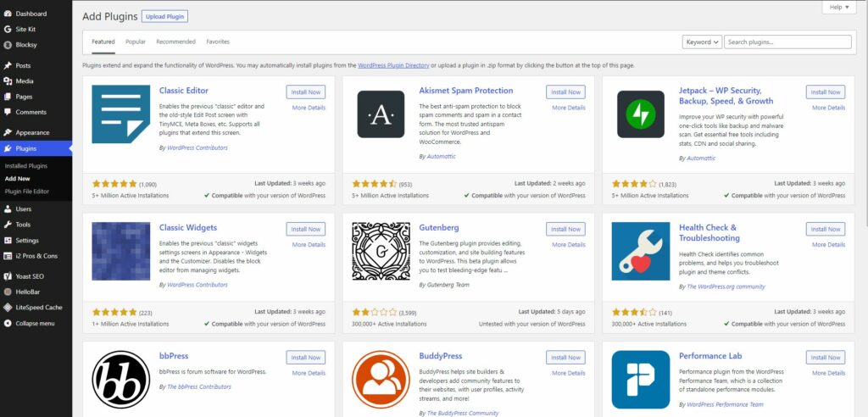868x417 pixels.
Task: Open the Blocksy sidebar icon
Action: pos(8,45)
